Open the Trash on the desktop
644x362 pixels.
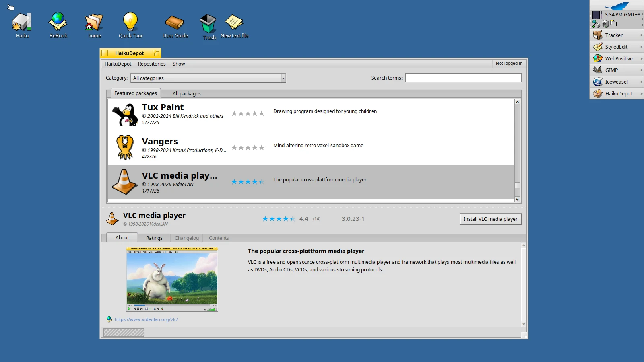[x=208, y=23]
